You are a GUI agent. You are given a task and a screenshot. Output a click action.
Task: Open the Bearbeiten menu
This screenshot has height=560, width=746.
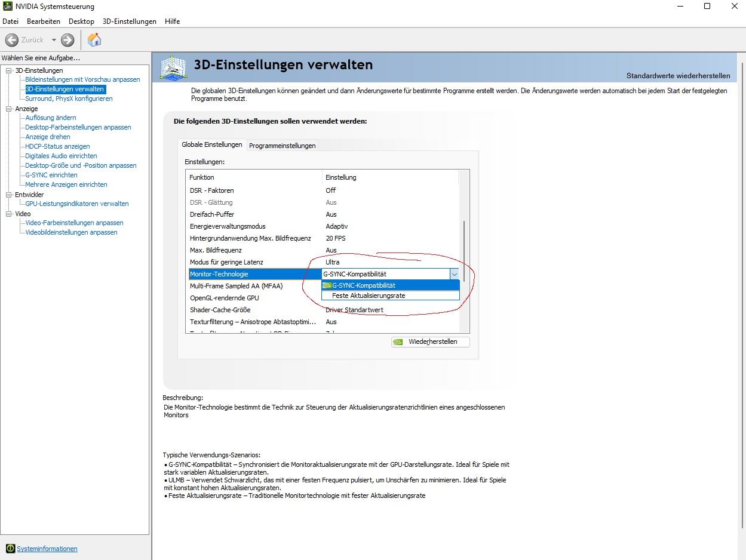pyautogui.click(x=44, y=21)
